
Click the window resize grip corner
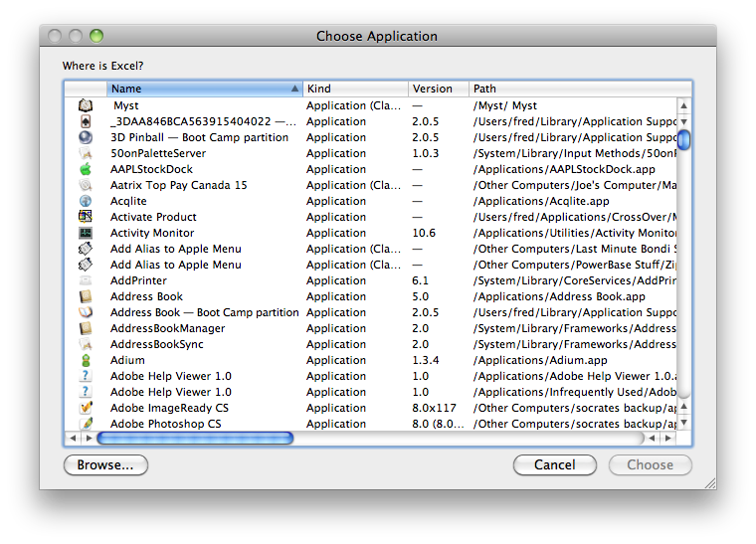[710, 483]
